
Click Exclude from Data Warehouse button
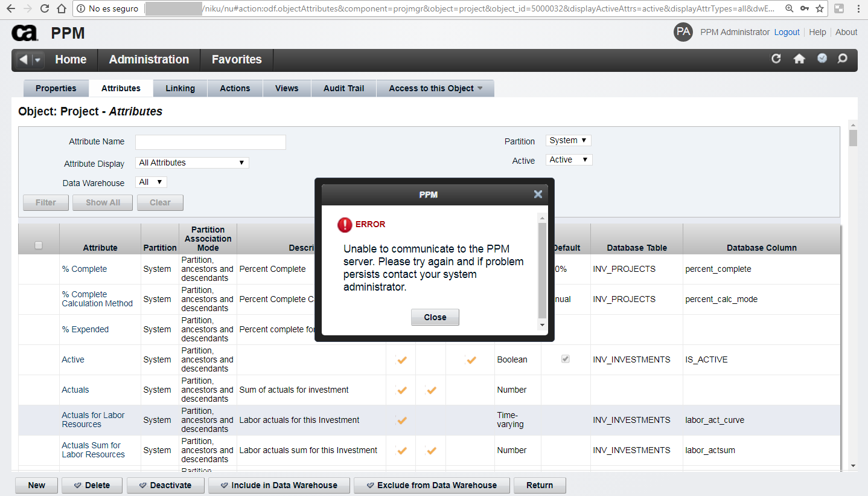click(432, 485)
